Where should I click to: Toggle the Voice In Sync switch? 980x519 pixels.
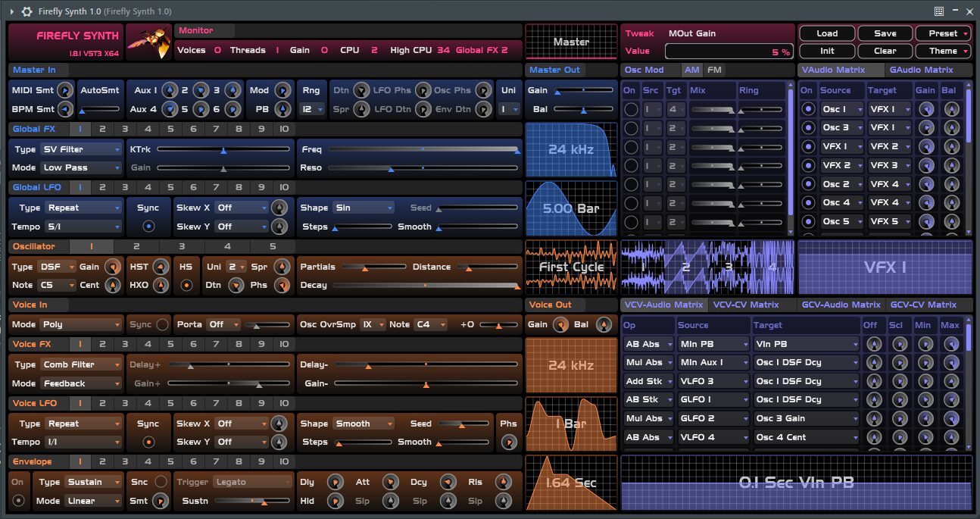[161, 324]
